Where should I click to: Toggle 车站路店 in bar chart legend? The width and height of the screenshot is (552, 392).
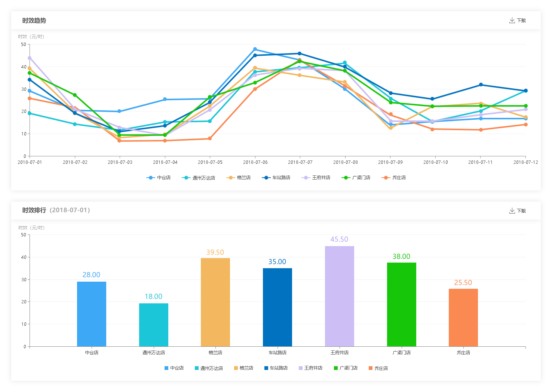[276, 368]
